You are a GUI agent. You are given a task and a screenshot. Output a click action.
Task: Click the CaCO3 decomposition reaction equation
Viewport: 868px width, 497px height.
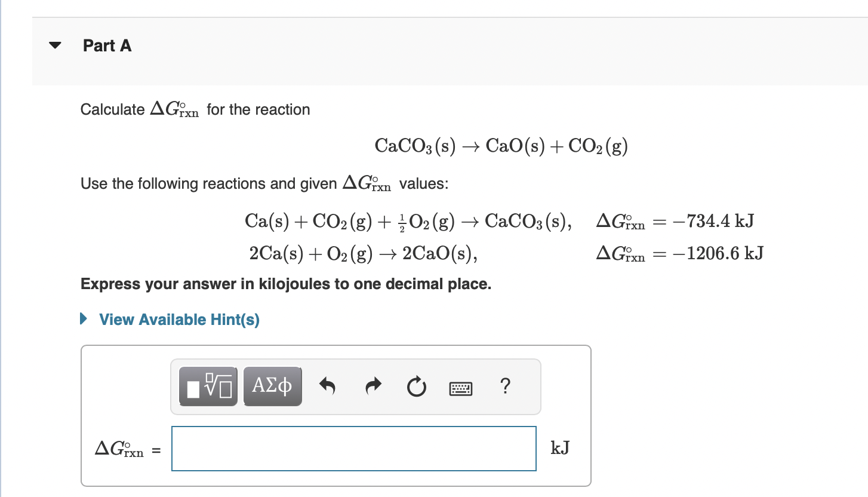click(500, 145)
